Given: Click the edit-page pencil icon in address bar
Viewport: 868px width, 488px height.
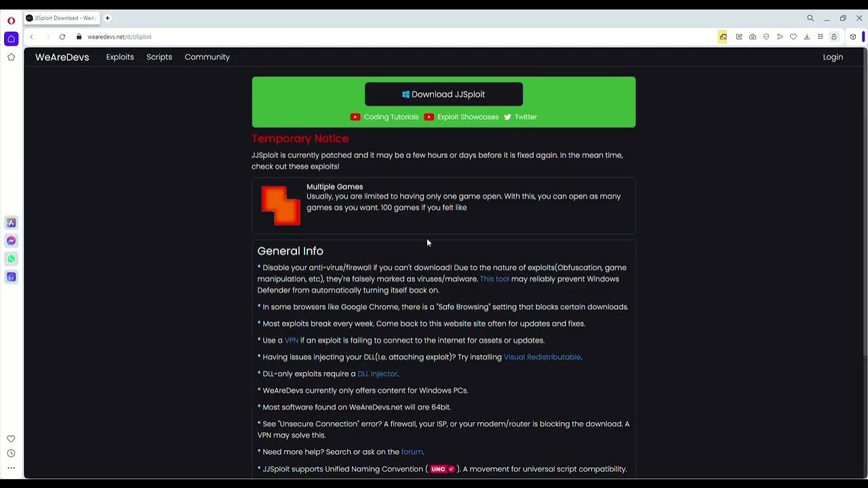Looking at the screenshot, I should coord(739,37).
